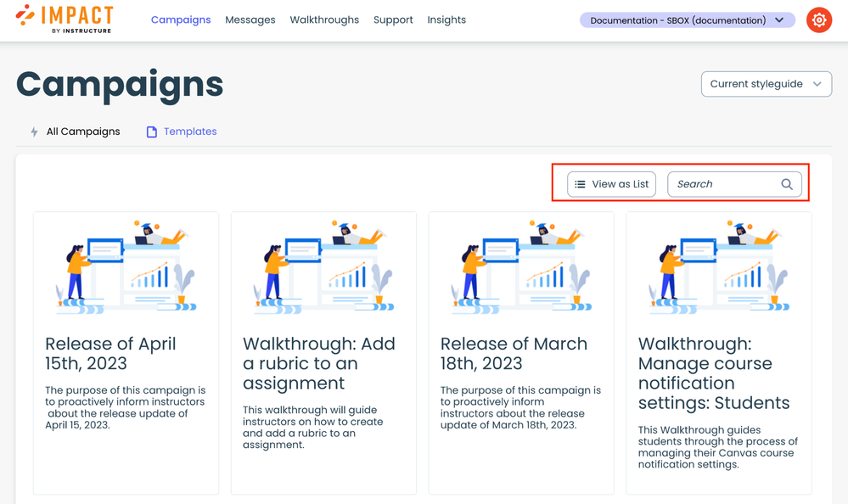Open the Release of April 15th, 2023 campaign
This screenshot has width=848, height=504.
tap(110, 353)
